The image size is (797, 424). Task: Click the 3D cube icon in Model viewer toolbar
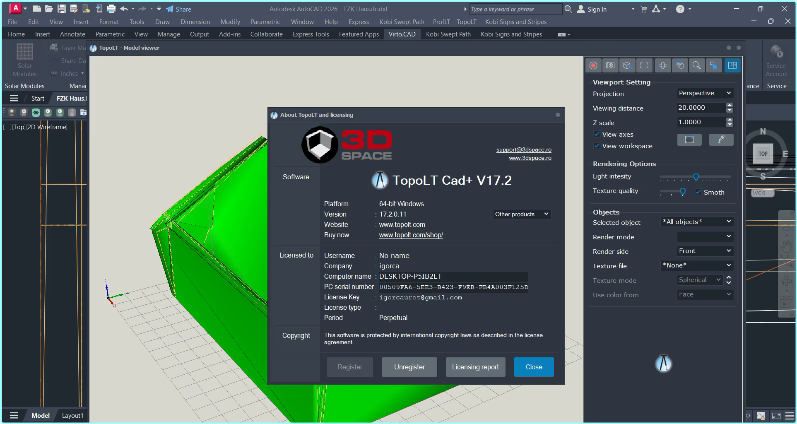tap(627, 66)
